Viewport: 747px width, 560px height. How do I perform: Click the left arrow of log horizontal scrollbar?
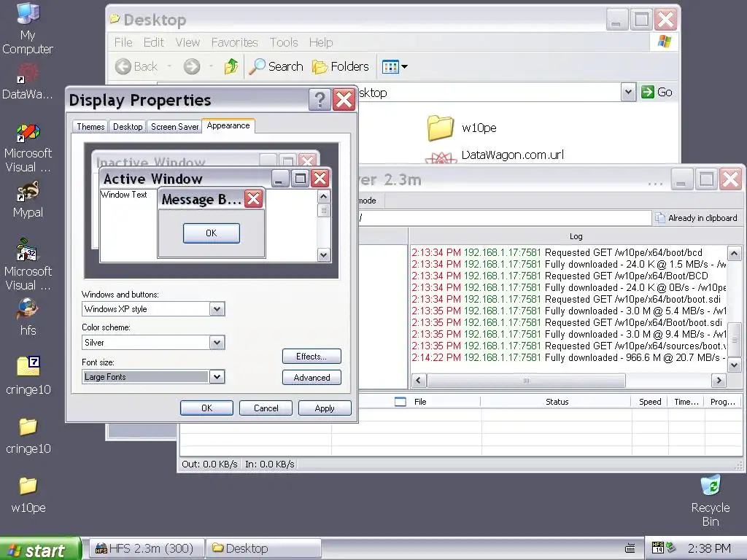[419, 380]
